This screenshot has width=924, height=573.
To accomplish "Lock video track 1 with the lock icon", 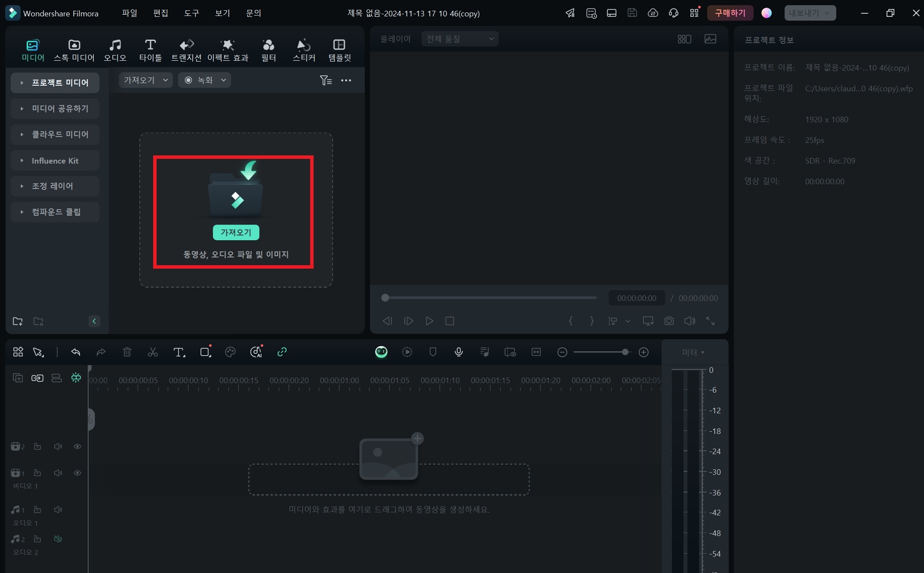I will 37,473.
